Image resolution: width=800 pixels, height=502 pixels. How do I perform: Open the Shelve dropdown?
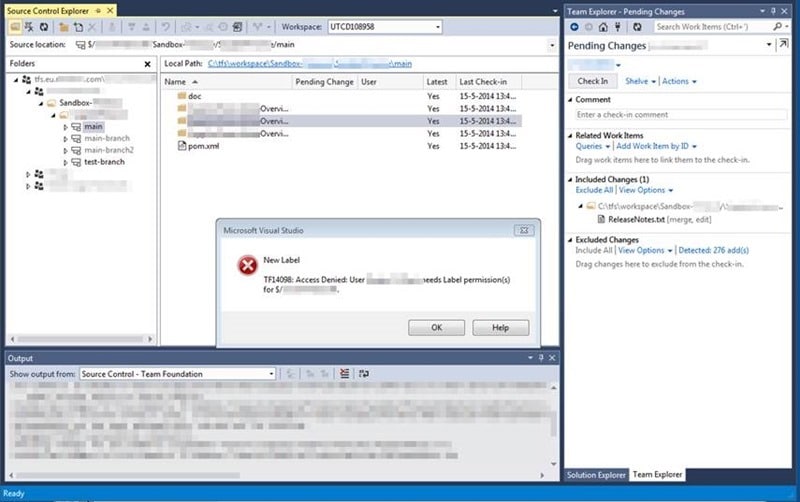click(x=640, y=81)
